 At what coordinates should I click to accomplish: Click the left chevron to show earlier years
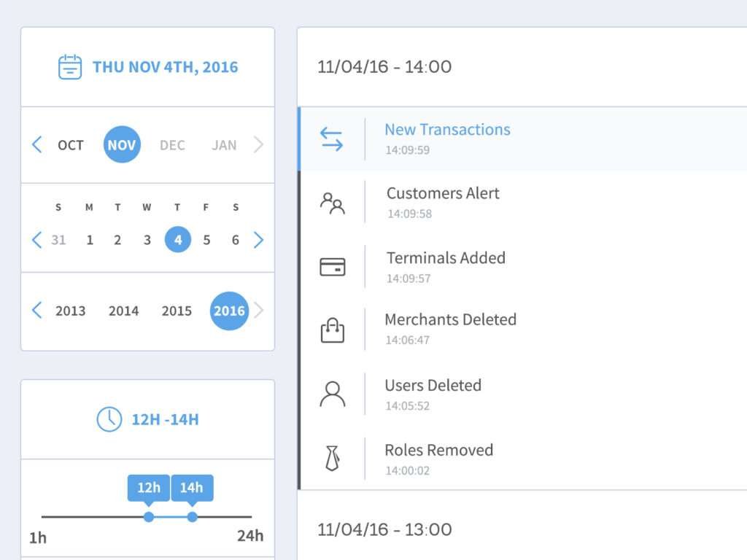click(x=37, y=311)
